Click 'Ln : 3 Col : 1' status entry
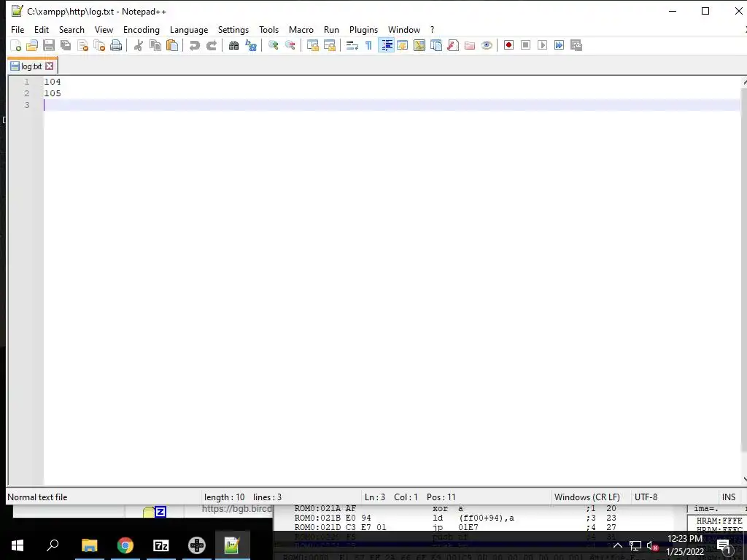Viewport: 747px width, 560px height. [x=391, y=497]
